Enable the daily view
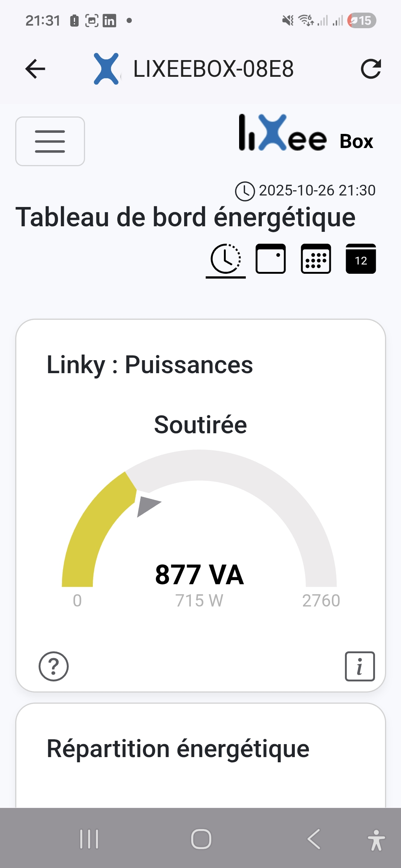Viewport: 401px width, 868px height. (x=270, y=259)
